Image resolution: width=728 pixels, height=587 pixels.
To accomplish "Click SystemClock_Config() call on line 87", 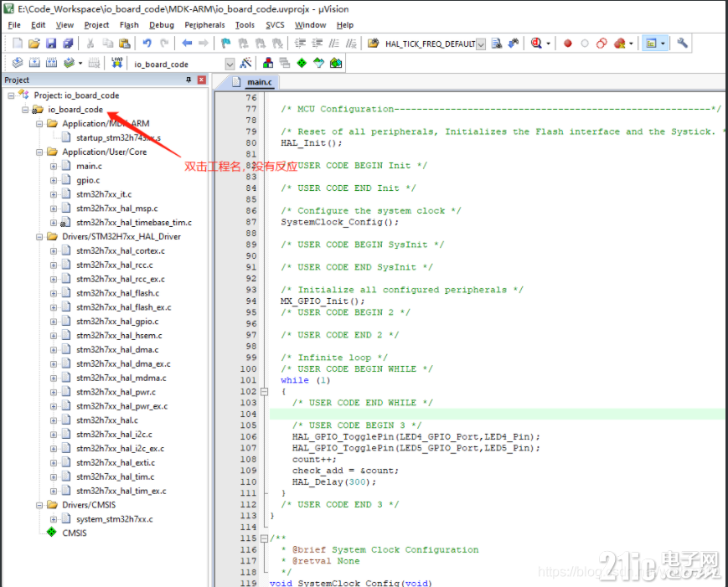I will click(339, 222).
